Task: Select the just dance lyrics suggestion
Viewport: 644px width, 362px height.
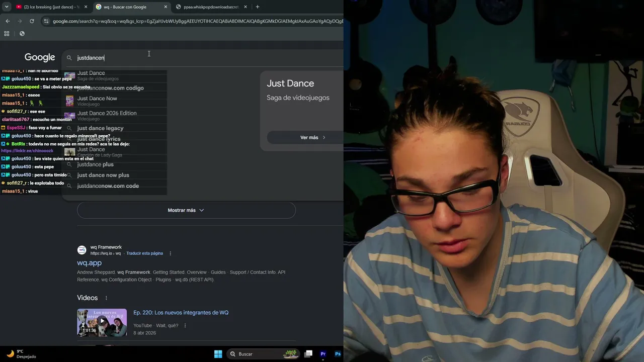Action: click(115, 139)
